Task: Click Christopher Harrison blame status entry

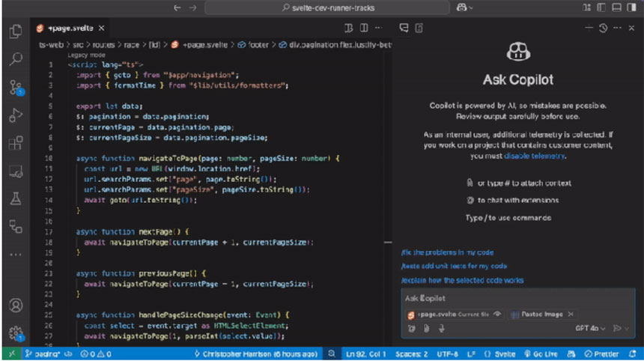Action: point(256,354)
